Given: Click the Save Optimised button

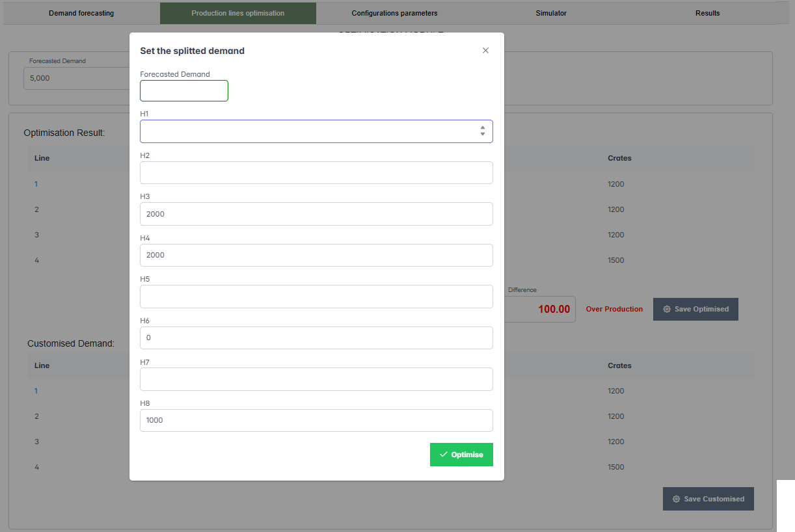Looking at the screenshot, I should pyautogui.click(x=695, y=309).
